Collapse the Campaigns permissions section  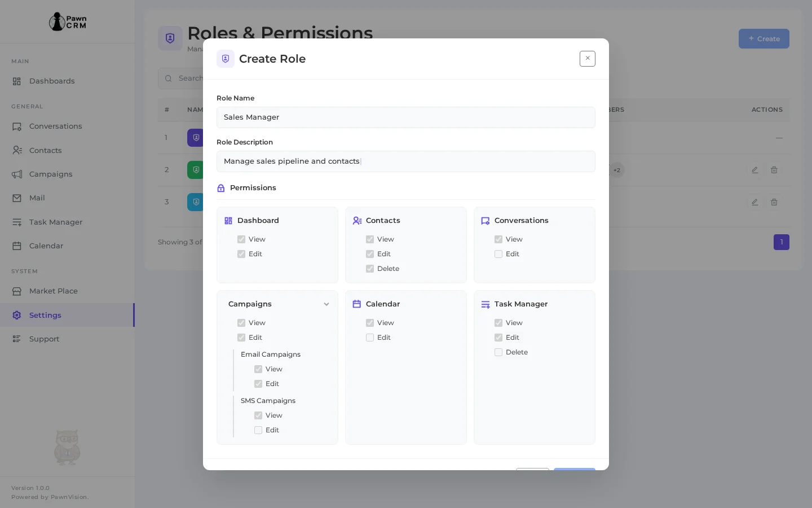[326, 304]
